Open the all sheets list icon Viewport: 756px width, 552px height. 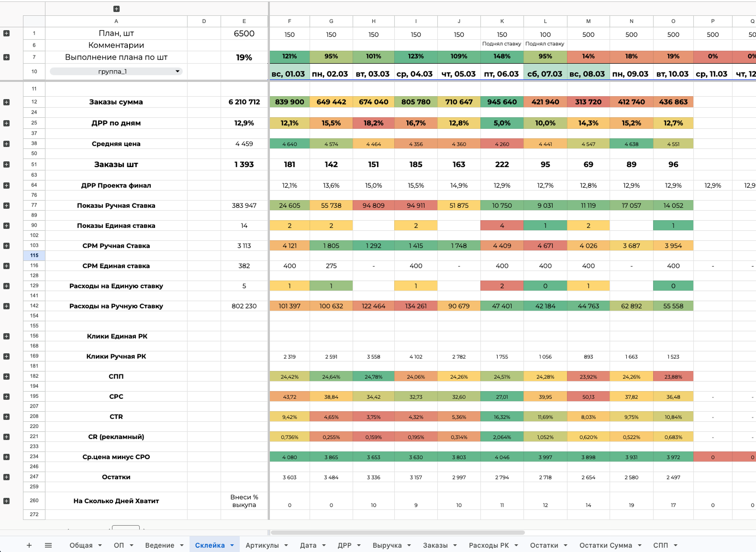tap(48, 545)
